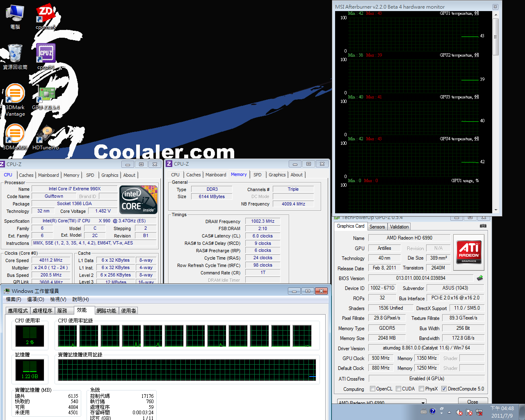The height and width of the screenshot is (420, 525).
Task: Click the CPU 使用率 2% meter
Action: [x=30, y=336]
